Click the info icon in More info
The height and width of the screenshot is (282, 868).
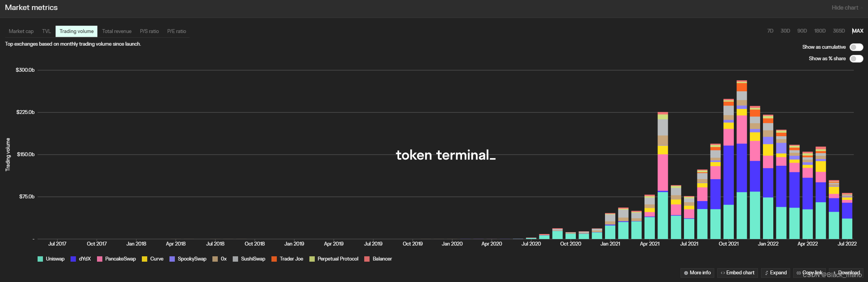click(686, 273)
